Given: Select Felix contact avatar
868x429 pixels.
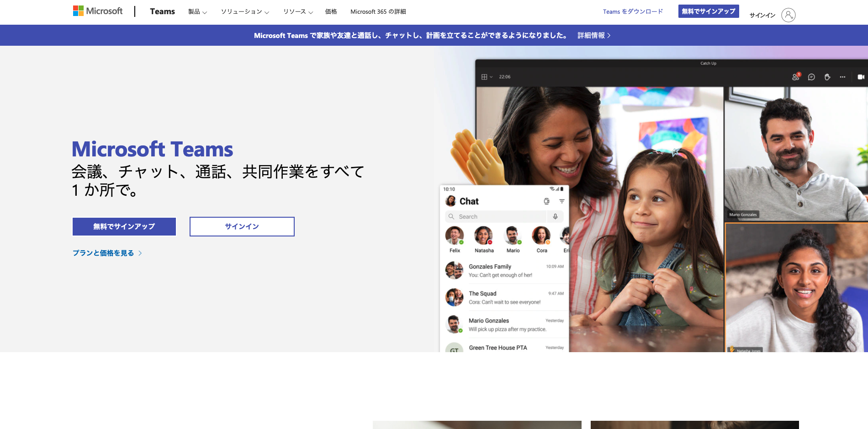Looking at the screenshot, I should click(455, 236).
